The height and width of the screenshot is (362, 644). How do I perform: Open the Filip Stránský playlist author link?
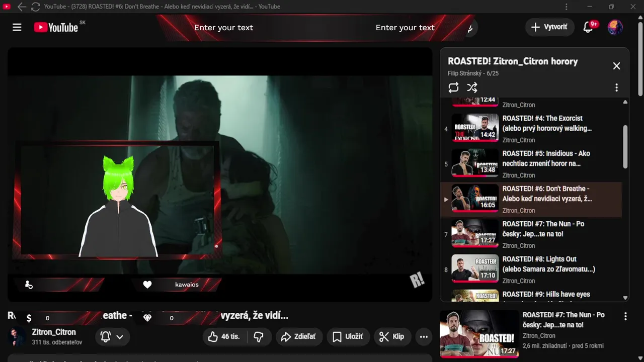point(465,73)
